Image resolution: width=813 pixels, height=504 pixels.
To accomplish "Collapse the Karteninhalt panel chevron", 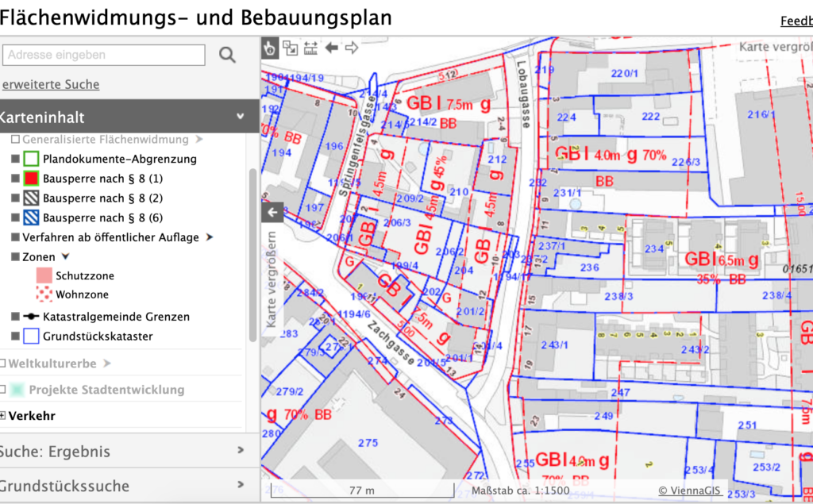I will click(x=240, y=116).
